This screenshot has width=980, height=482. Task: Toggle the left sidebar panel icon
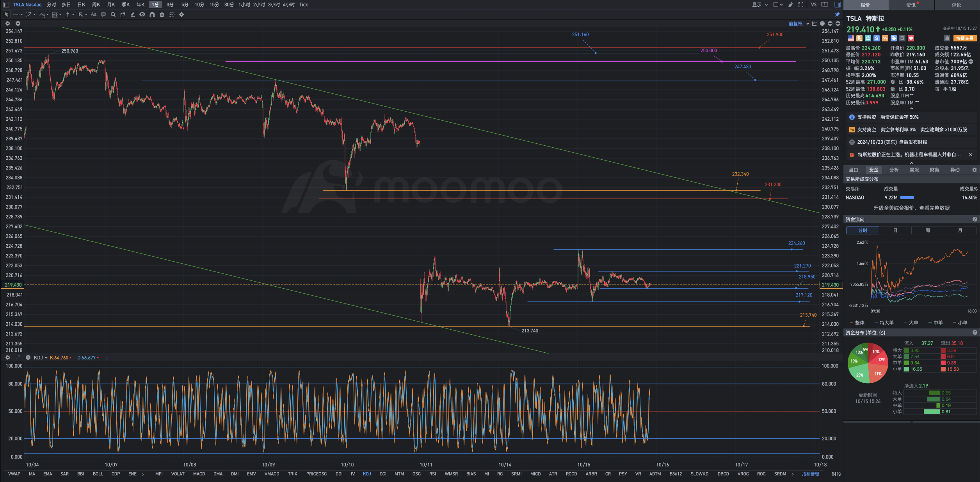pyautogui.click(x=6, y=5)
